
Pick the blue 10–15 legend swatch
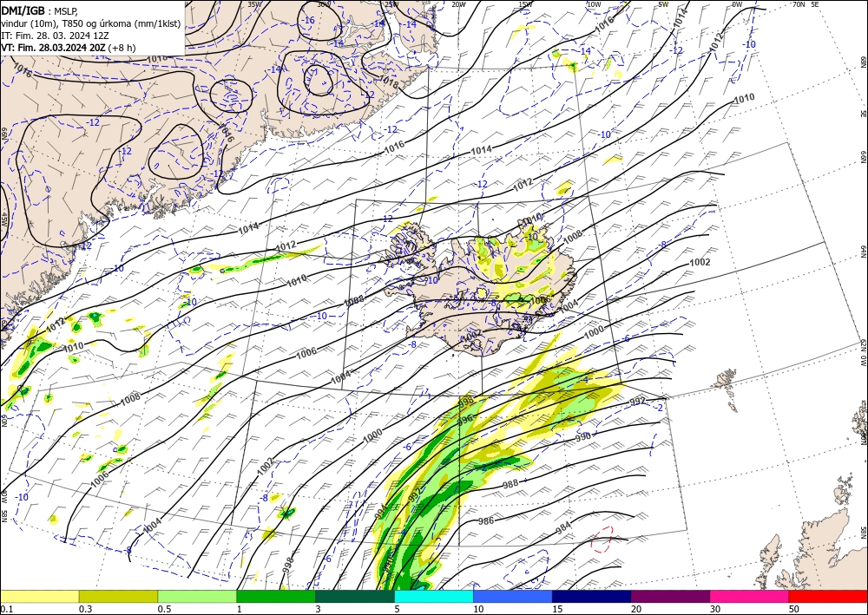[x=513, y=596]
